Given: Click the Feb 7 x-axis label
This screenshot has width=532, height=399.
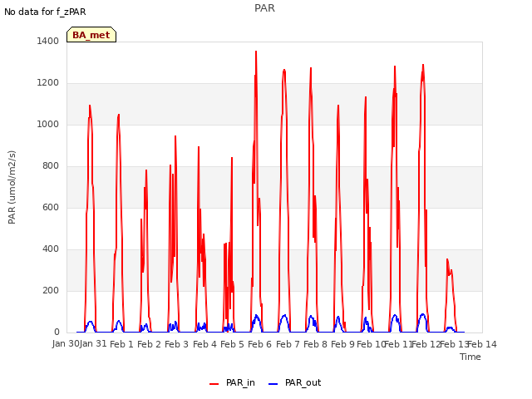Looking at the screenshot, I should click(x=288, y=344).
